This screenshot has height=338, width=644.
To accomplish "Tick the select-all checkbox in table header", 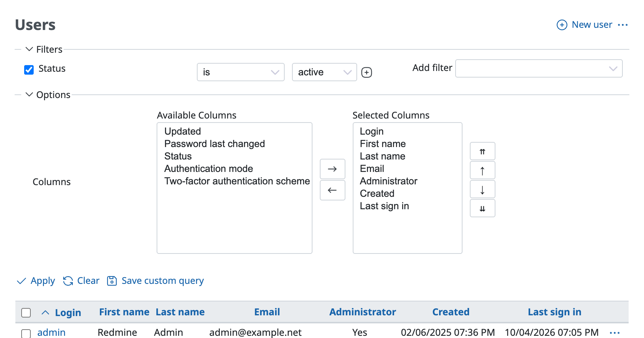I will click(26, 313).
